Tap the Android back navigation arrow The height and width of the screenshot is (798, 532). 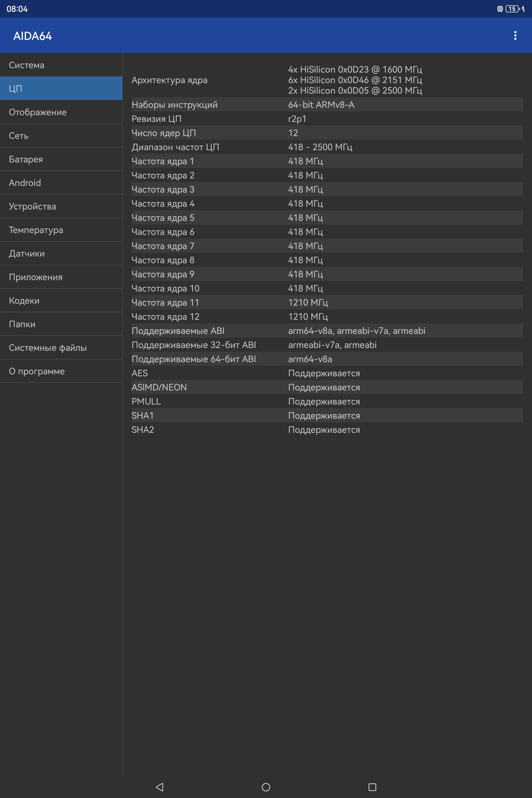pyautogui.click(x=160, y=787)
